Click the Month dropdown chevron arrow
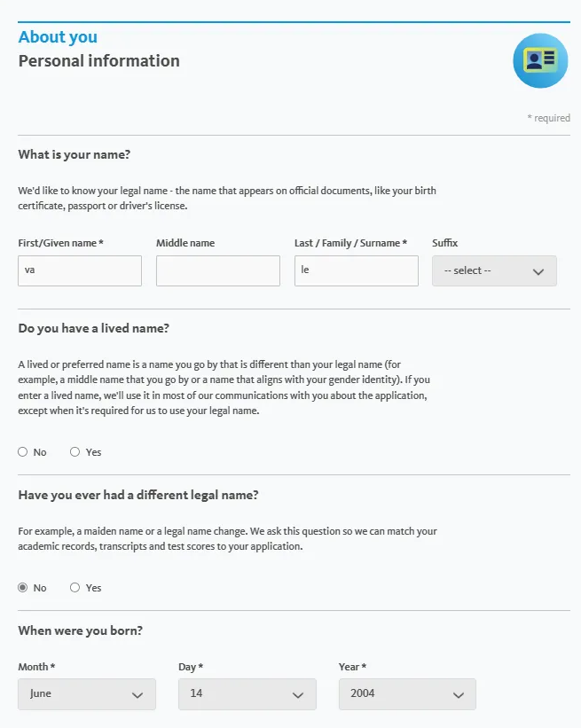This screenshot has height=728, width=581. click(137, 694)
